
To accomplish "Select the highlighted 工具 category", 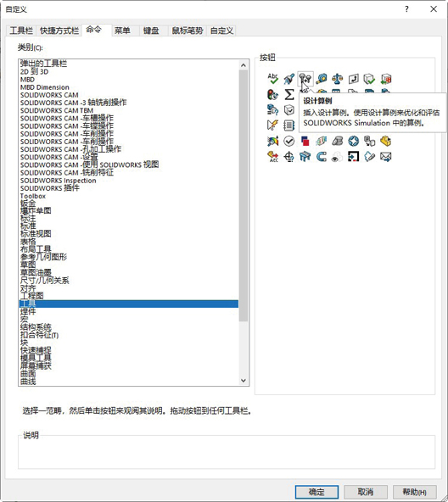I will tap(128, 304).
